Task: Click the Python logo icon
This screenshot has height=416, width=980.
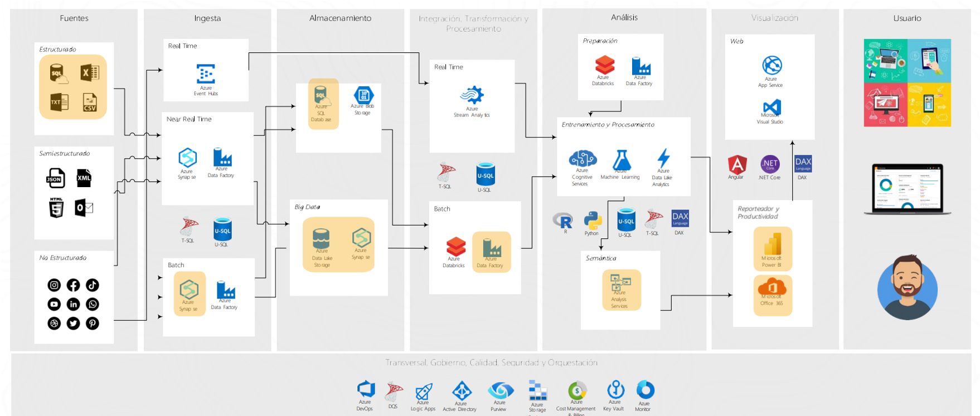Action: tap(593, 221)
